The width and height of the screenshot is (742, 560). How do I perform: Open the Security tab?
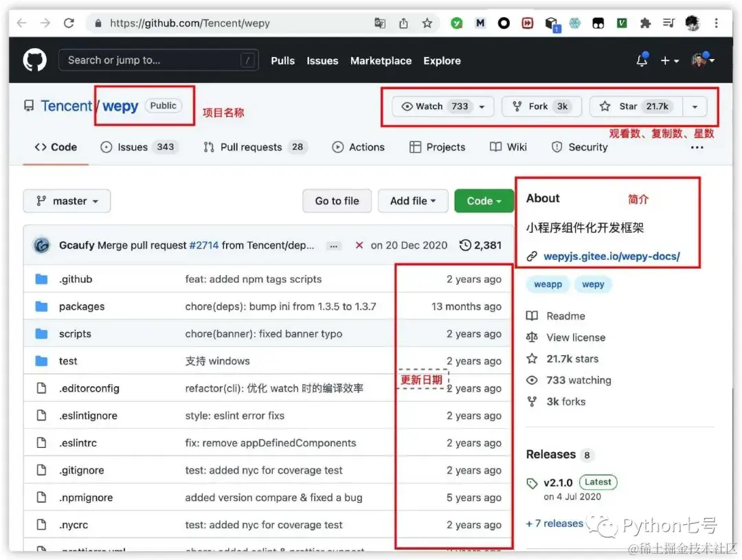(x=579, y=147)
